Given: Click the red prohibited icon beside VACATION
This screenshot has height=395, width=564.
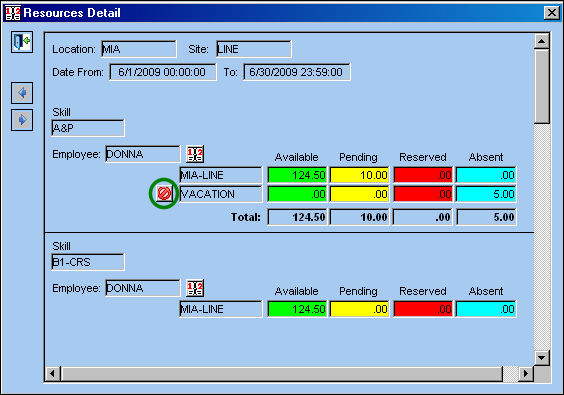Looking at the screenshot, I should pos(164,194).
